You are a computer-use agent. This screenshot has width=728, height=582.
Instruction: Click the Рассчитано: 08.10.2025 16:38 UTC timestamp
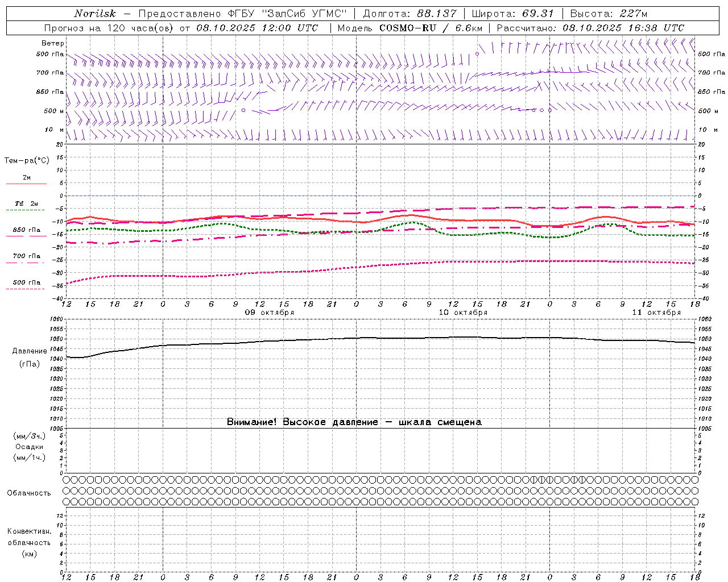590,28
